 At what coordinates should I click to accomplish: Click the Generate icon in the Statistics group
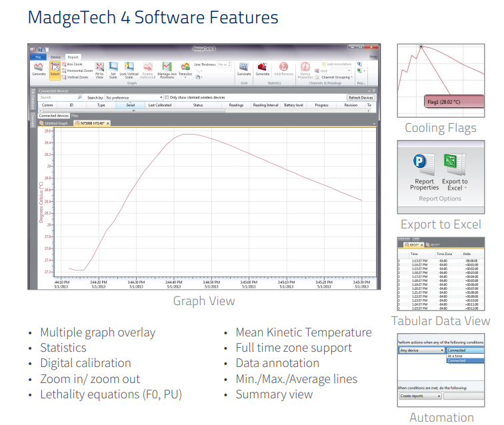pos(262,67)
